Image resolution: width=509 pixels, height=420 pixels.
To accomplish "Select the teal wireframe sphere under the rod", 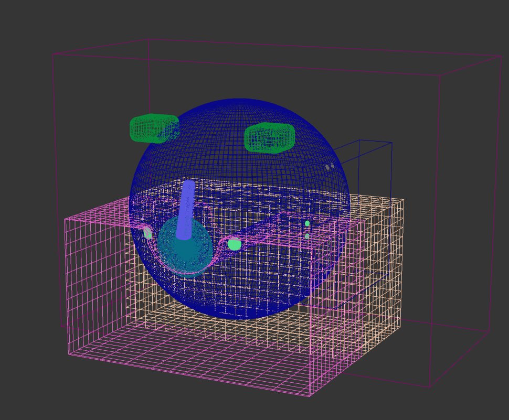I will click(185, 247).
